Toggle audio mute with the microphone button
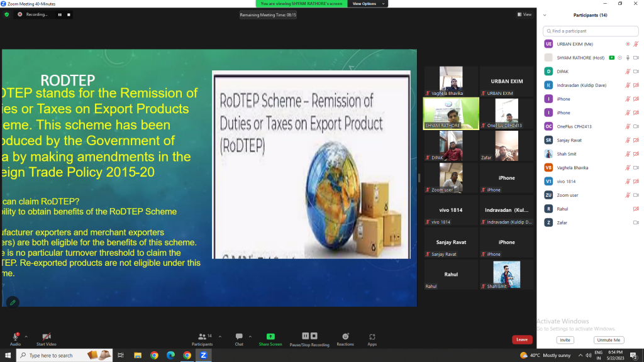644x362 pixels. tap(15, 337)
